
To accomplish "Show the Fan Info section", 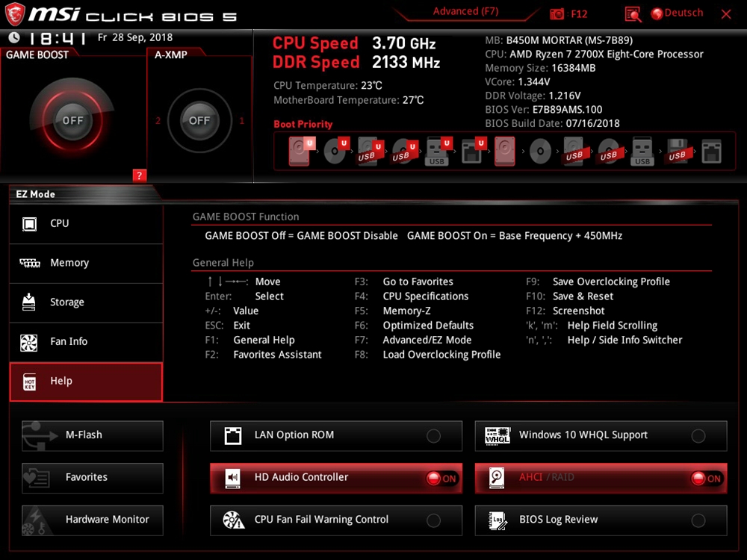I will click(x=86, y=342).
